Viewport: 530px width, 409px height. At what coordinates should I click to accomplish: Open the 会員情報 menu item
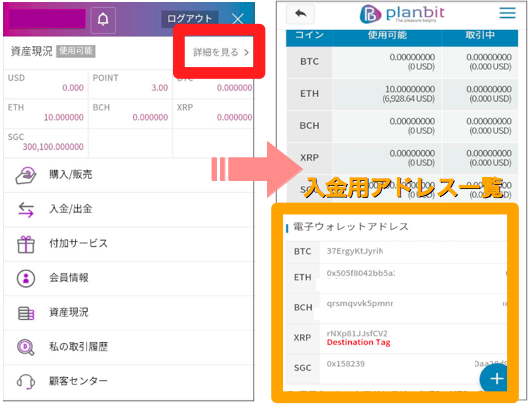point(128,278)
